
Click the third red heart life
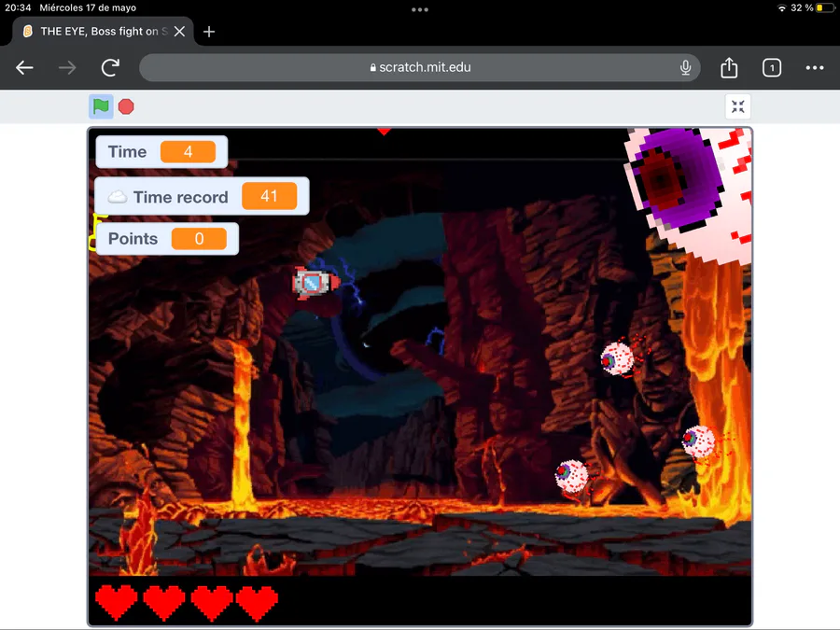[x=212, y=602]
